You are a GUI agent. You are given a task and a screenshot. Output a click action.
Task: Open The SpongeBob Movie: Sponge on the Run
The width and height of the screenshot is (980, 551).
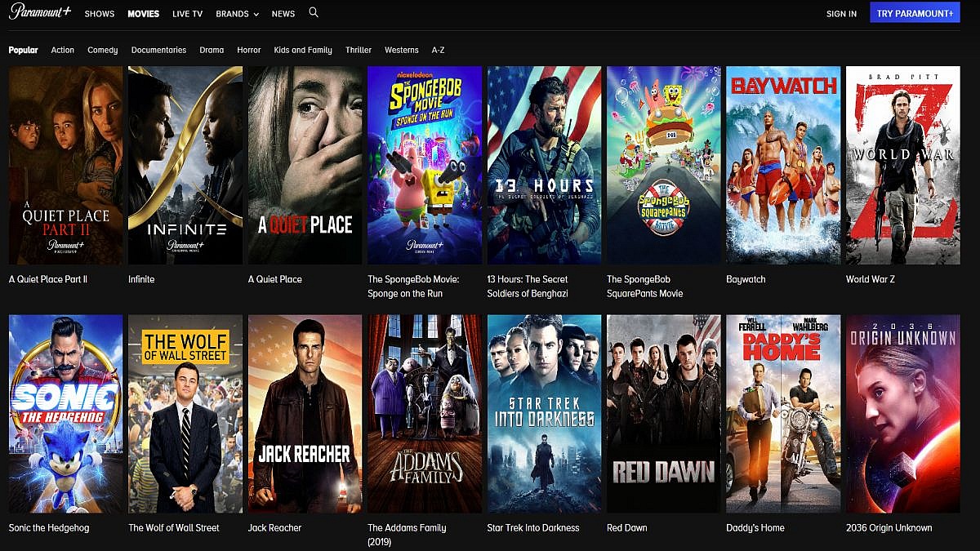(424, 165)
